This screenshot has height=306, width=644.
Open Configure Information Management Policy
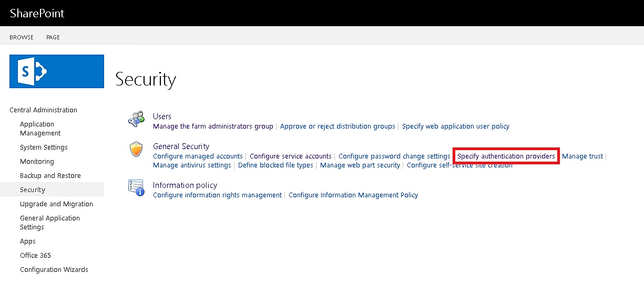coord(353,195)
